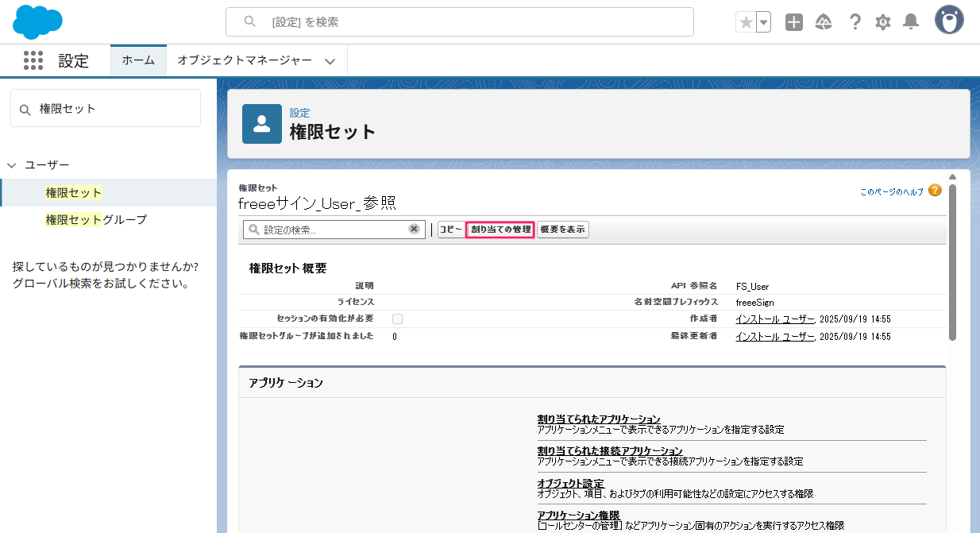
Task: Clear the settings search with X icon
Action: pyautogui.click(x=415, y=229)
